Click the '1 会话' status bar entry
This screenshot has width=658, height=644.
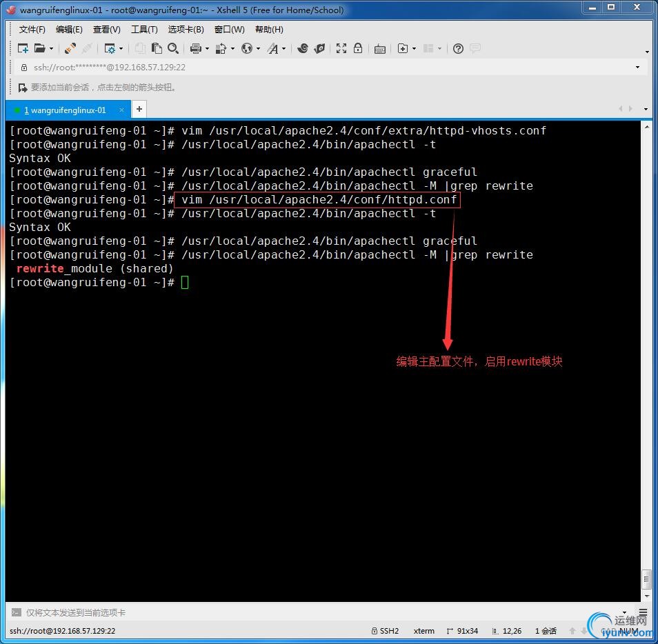point(546,631)
